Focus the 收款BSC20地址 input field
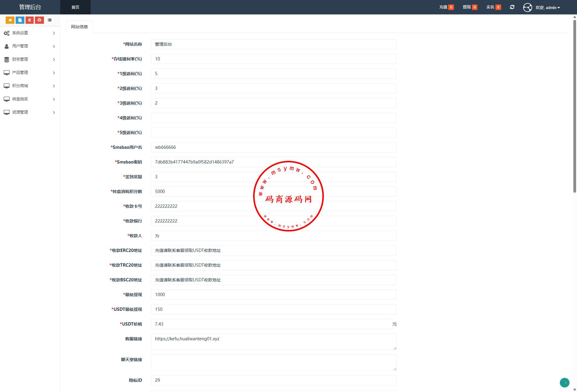The height and width of the screenshot is (392, 577). click(274, 280)
